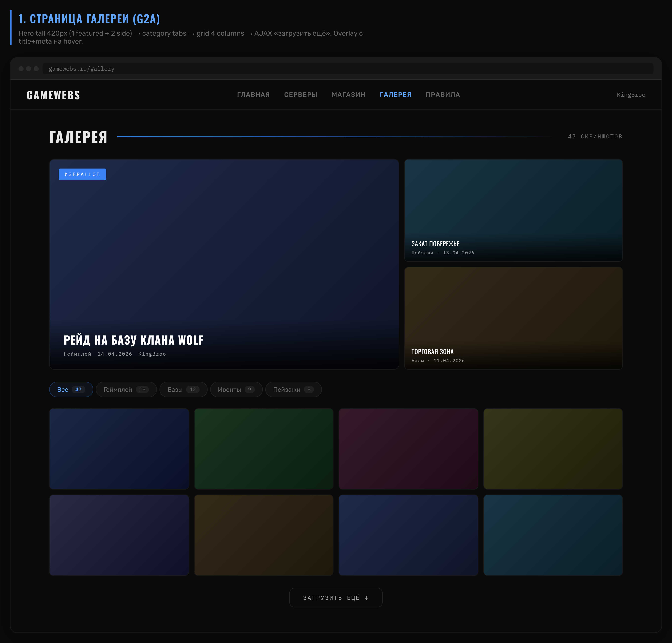Open the brown second-row grid thumbnail
The width and height of the screenshot is (672, 643).
tap(263, 535)
